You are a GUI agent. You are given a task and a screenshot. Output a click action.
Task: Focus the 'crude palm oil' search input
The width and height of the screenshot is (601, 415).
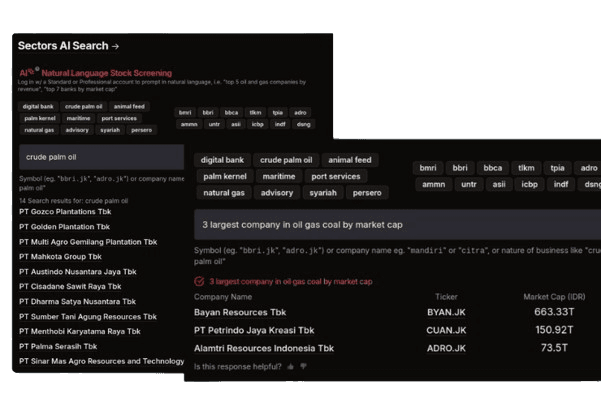[102, 157]
